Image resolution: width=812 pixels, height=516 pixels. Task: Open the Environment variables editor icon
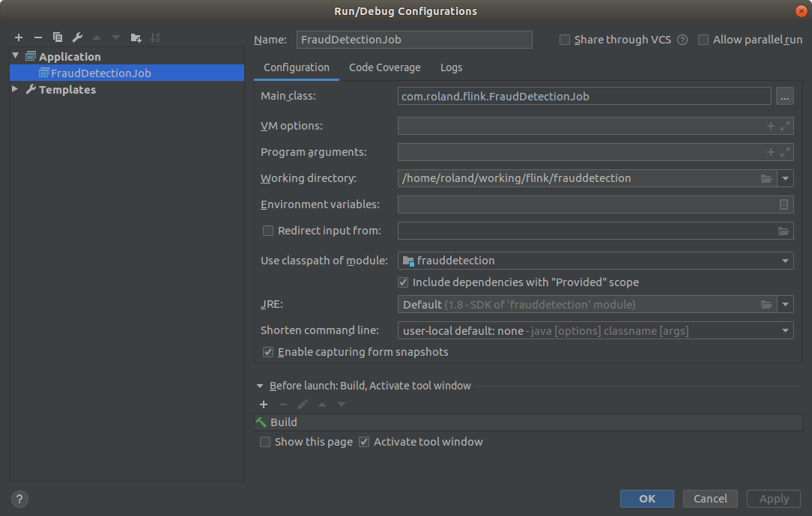pos(784,204)
